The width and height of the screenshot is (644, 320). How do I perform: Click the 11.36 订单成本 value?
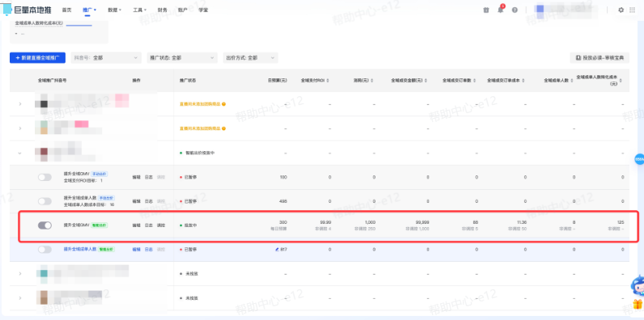(522, 222)
